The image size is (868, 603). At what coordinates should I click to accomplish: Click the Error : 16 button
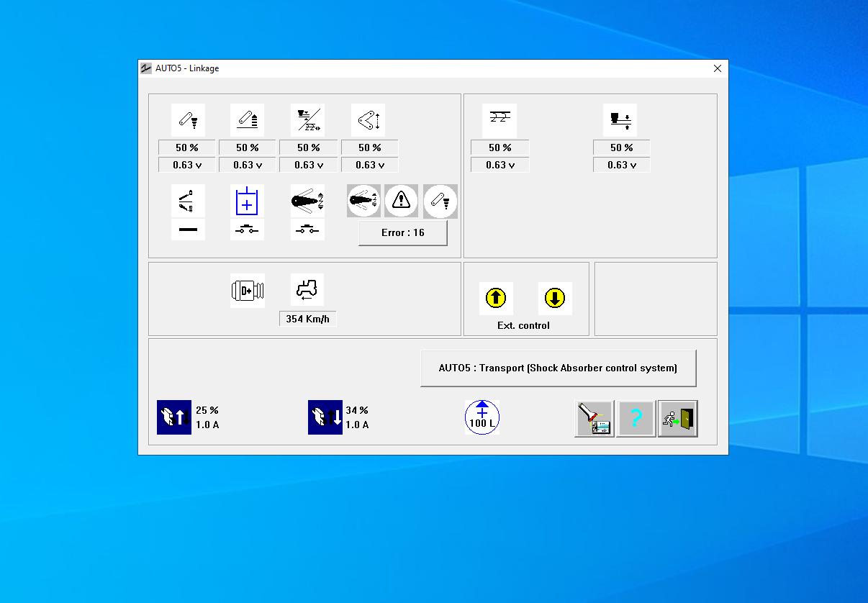pyautogui.click(x=403, y=232)
